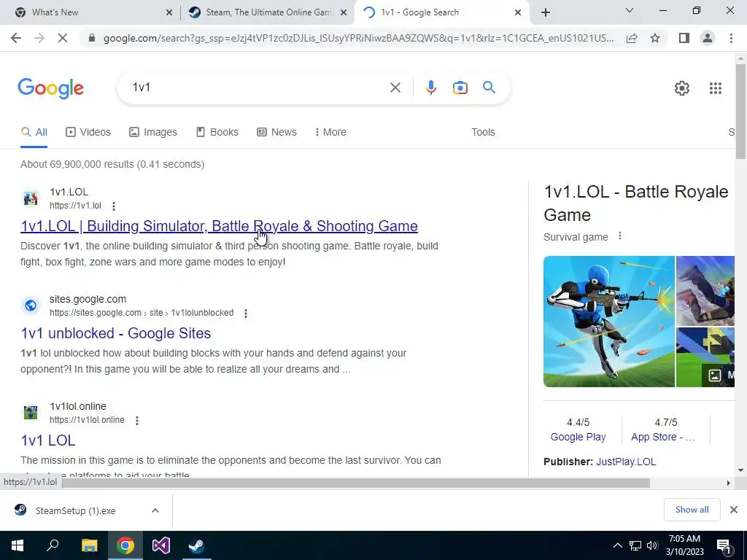
Task: Bookmark this page with the star
Action: [655, 38]
